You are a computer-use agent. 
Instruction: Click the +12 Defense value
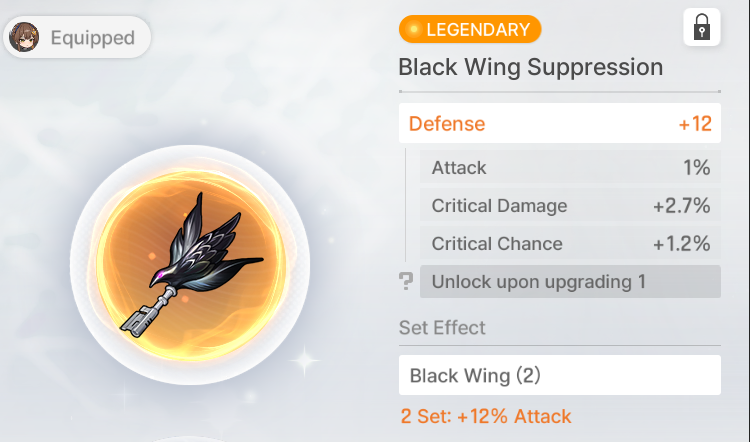coord(695,124)
